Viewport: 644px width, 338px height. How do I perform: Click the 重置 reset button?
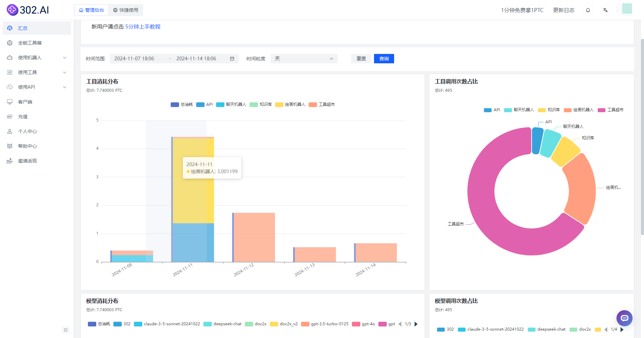point(361,59)
